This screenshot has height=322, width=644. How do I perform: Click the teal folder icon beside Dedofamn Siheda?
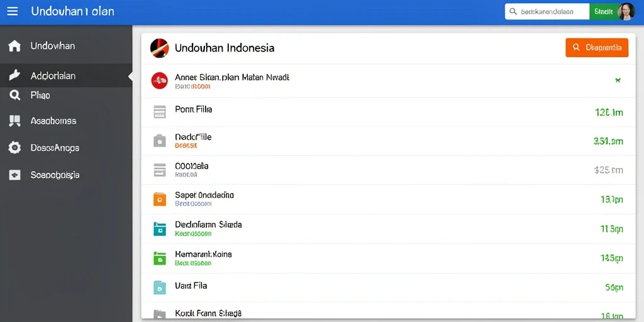[159, 229]
